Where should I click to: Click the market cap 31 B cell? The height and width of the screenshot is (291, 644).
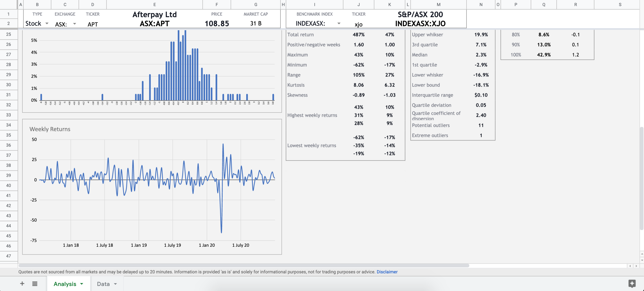[256, 23]
